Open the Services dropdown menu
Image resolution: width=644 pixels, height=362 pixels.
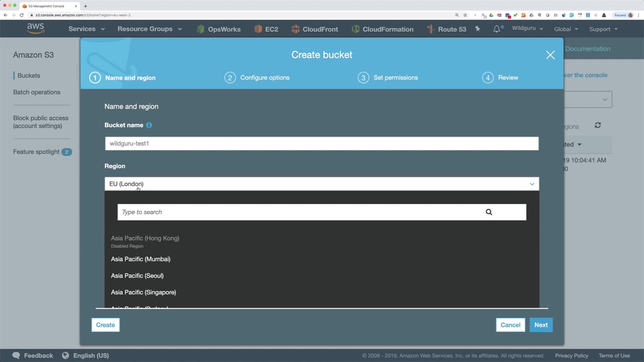(87, 29)
